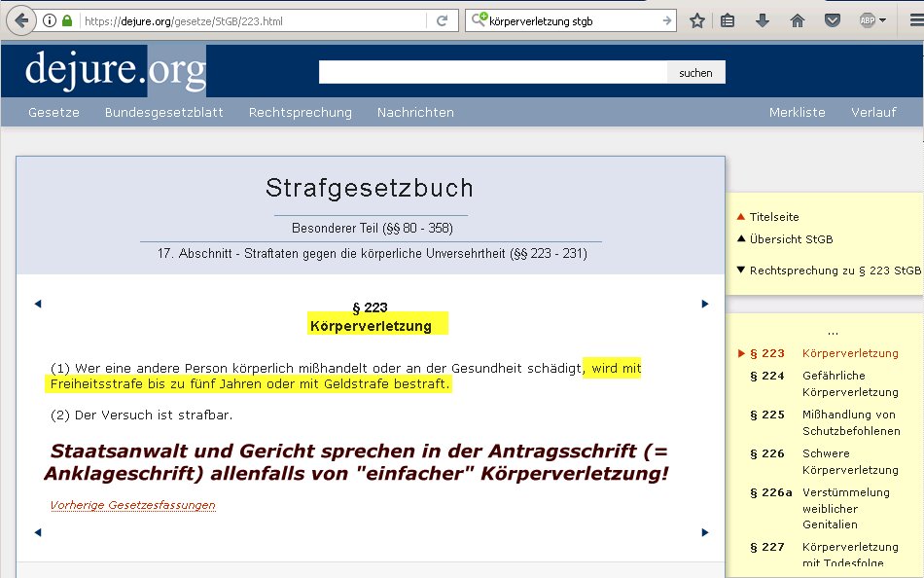Open the downloads arrow icon
Viewport: 924px width, 578px height.
tap(762, 20)
